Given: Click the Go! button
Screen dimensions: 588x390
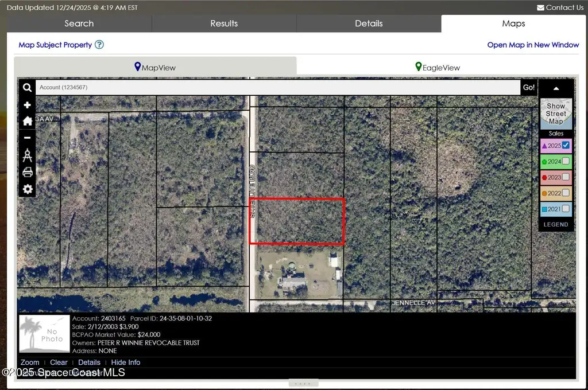Looking at the screenshot, I should pyautogui.click(x=529, y=87).
